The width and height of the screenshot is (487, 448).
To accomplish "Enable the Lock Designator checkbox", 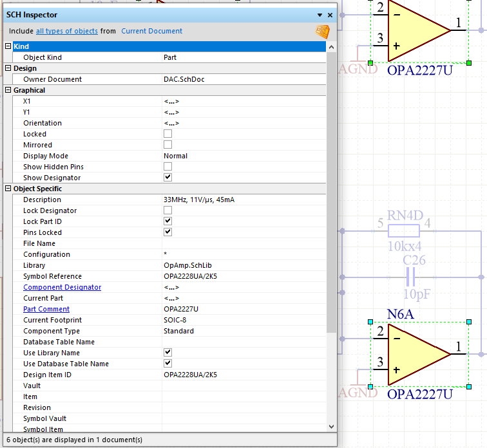I will (167, 210).
